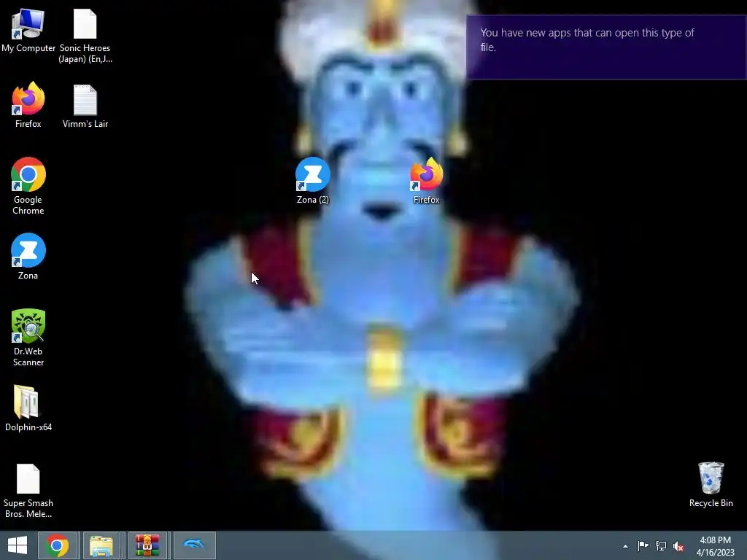Click the muted volume tray icon
The width and height of the screenshot is (747, 560).
[678, 546]
